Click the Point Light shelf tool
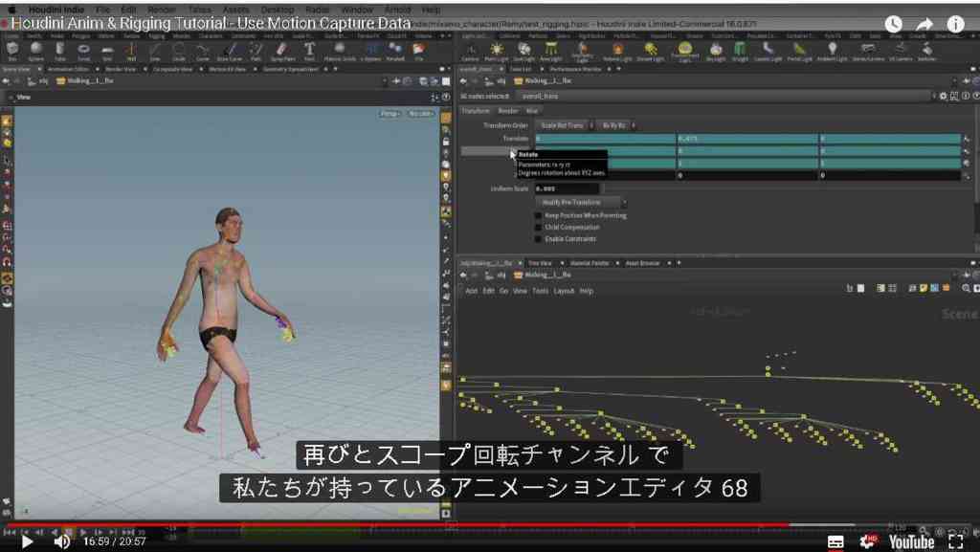Image resolution: width=980 pixels, height=552 pixels. pos(497,52)
